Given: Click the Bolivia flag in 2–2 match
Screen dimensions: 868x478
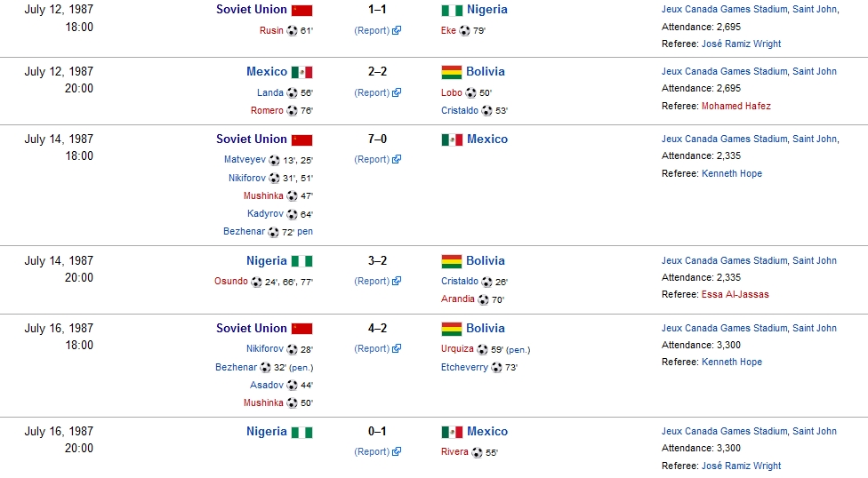Looking at the screenshot, I should click(452, 72).
